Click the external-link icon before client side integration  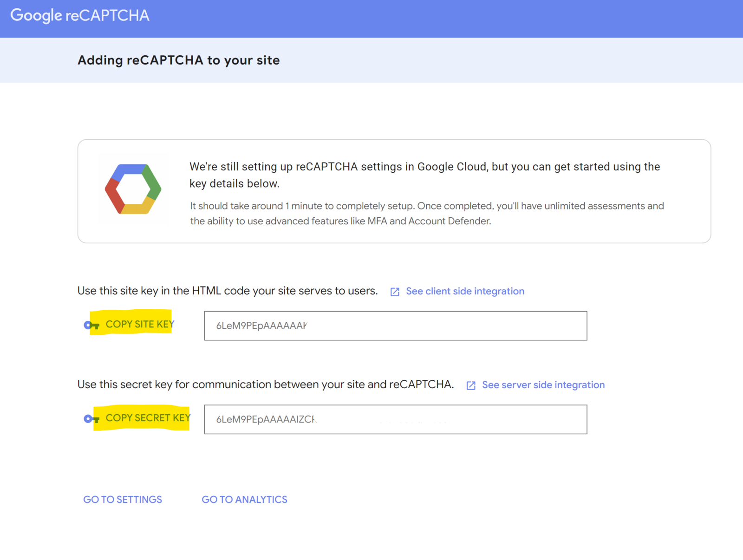point(395,292)
